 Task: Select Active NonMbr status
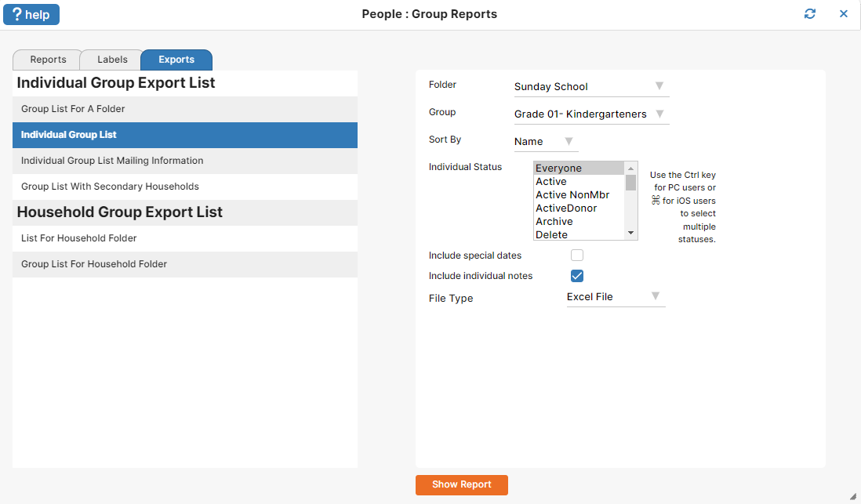point(579,194)
